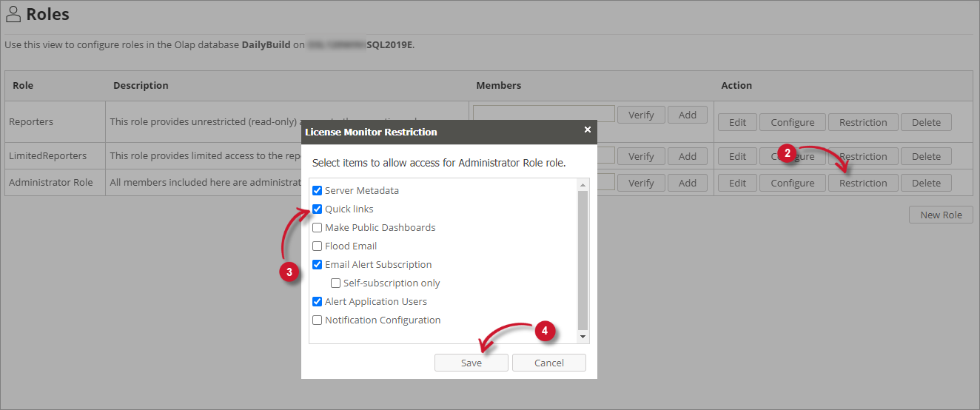Verify member for Reporters role
Viewport: 980px width, 410px height.
pos(641,115)
